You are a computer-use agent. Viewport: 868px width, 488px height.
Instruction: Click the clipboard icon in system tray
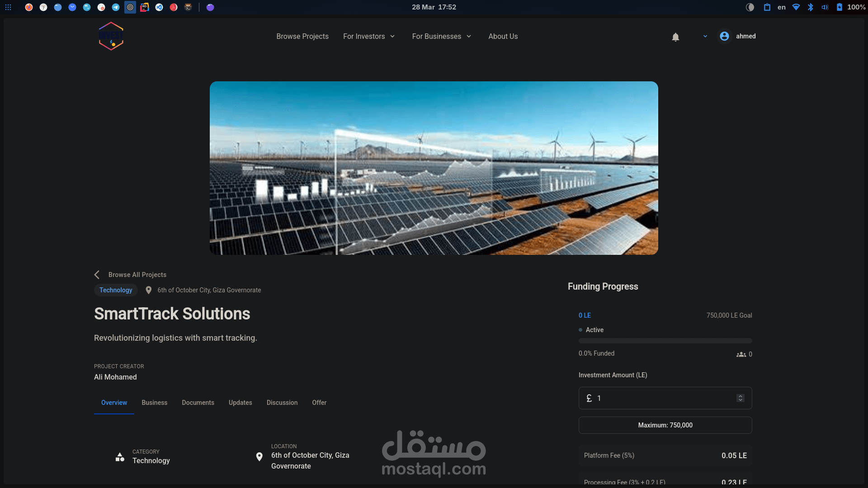point(767,7)
